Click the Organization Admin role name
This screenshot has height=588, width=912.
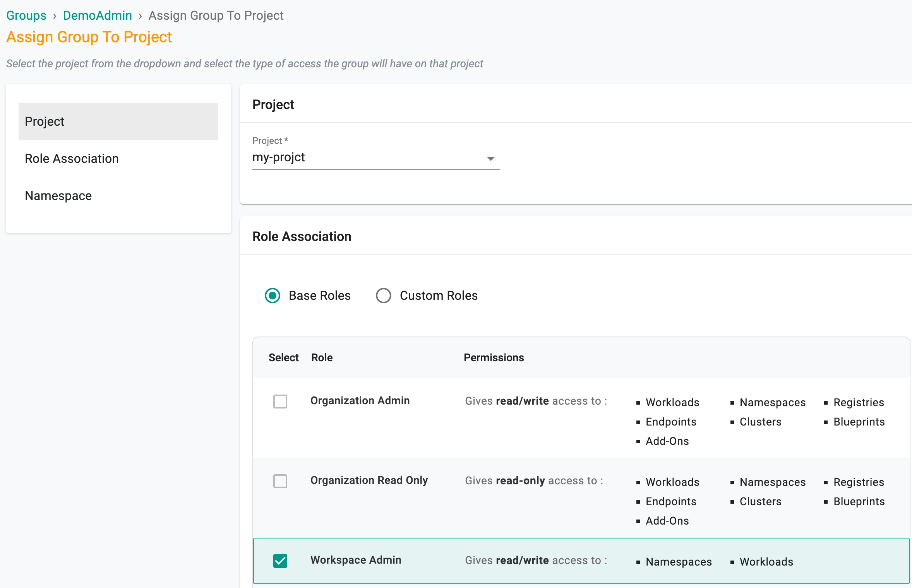[x=360, y=401]
